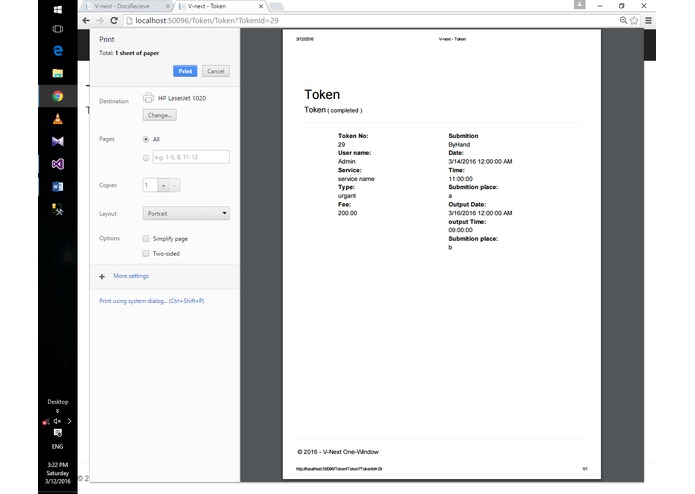Click the ENG language indicator
Screen dimensions: 695x494
point(57,447)
